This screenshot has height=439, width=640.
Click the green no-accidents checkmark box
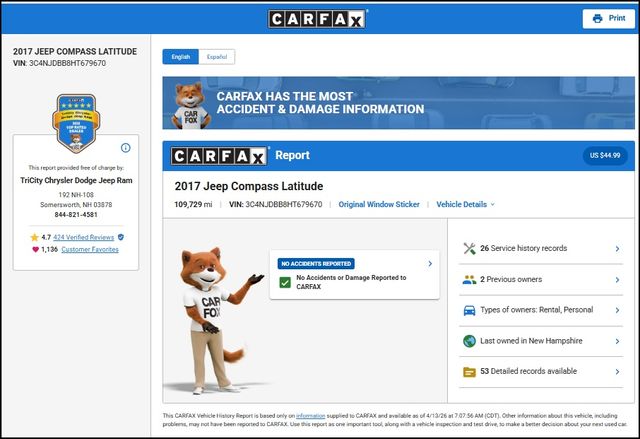pos(286,282)
